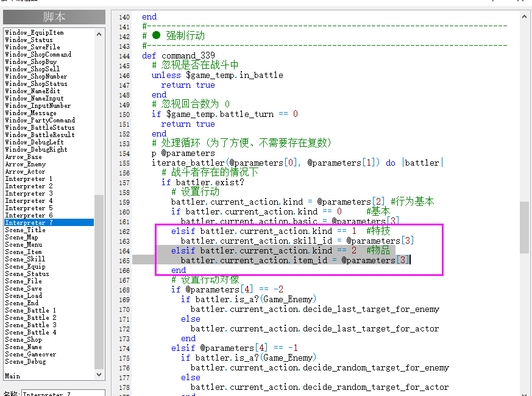Click line 163 skill_id assignment

click(x=297, y=241)
